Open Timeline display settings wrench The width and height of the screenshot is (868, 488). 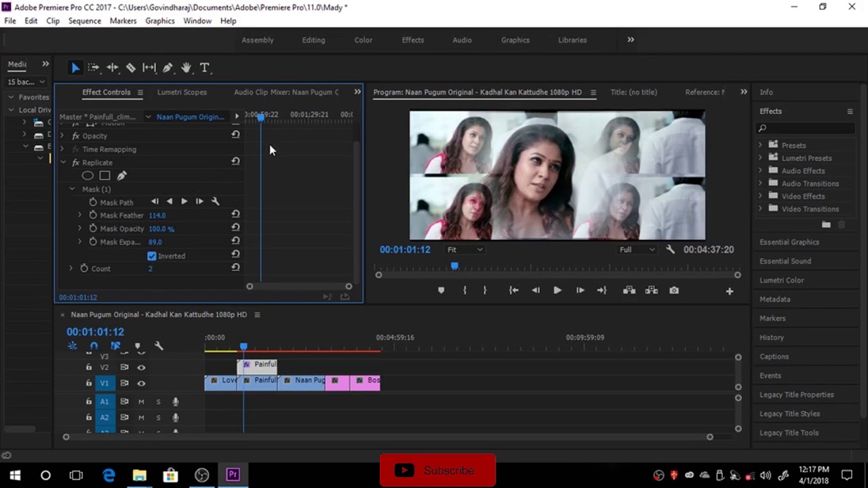tap(159, 346)
